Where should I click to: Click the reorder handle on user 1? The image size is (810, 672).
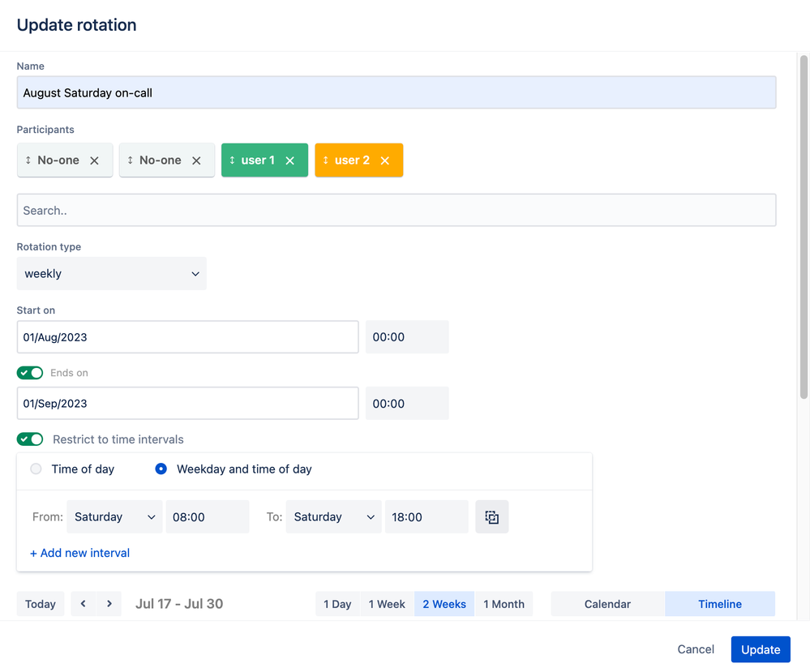tap(232, 161)
